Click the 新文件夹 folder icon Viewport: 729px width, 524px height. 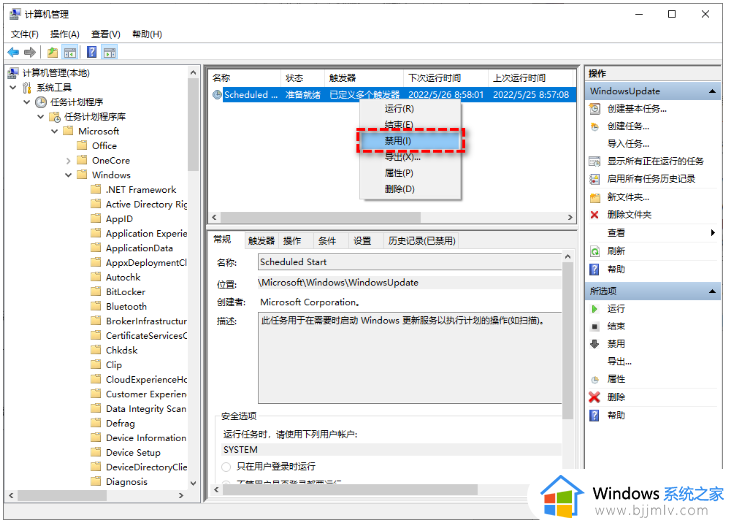coord(595,198)
